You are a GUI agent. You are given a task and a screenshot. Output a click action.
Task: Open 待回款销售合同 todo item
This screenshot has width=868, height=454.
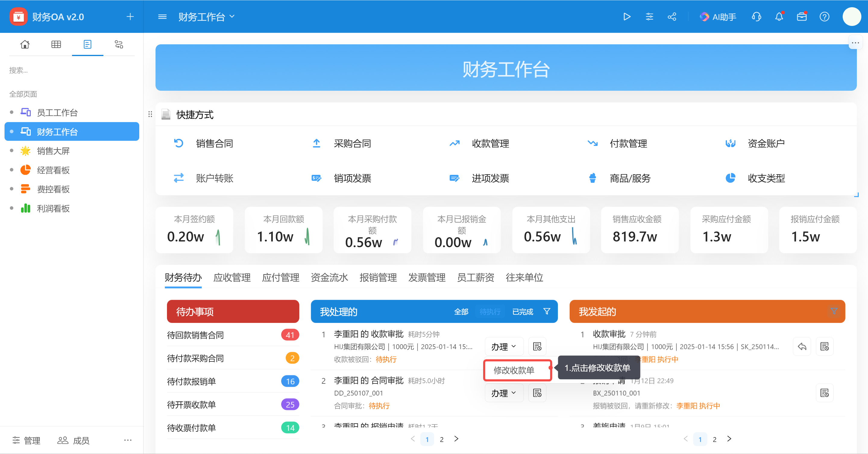click(x=233, y=335)
